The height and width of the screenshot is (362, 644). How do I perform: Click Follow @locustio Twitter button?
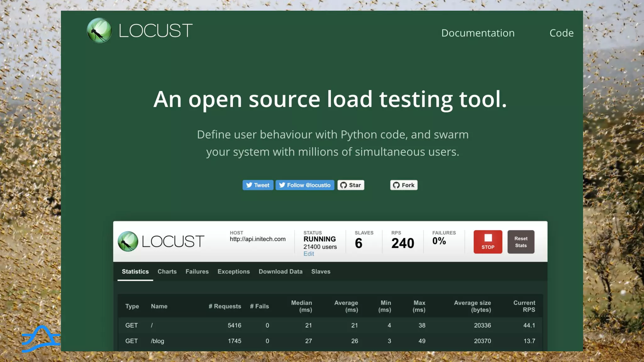[305, 185]
